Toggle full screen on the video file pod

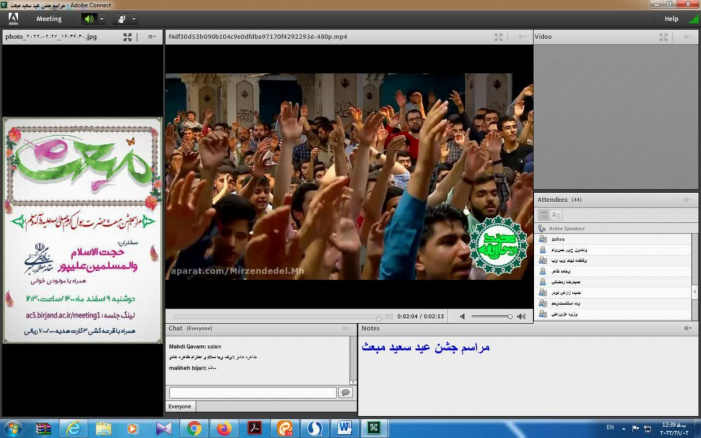498,37
